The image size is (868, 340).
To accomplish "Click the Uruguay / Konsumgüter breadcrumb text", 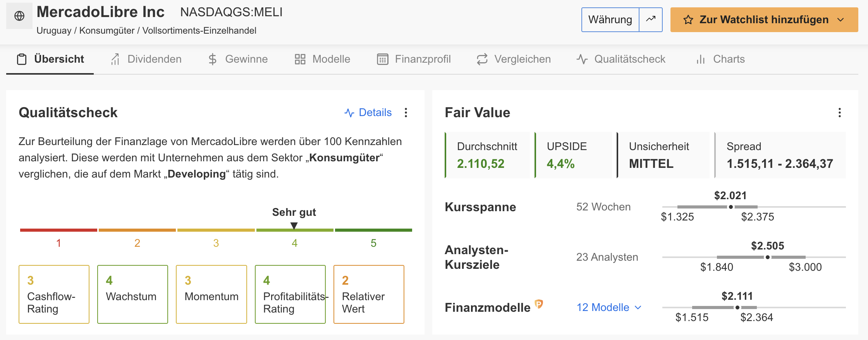I will (146, 31).
